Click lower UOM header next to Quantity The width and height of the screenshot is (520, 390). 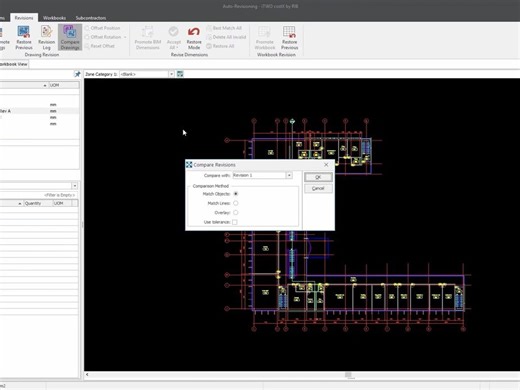(x=62, y=203)
